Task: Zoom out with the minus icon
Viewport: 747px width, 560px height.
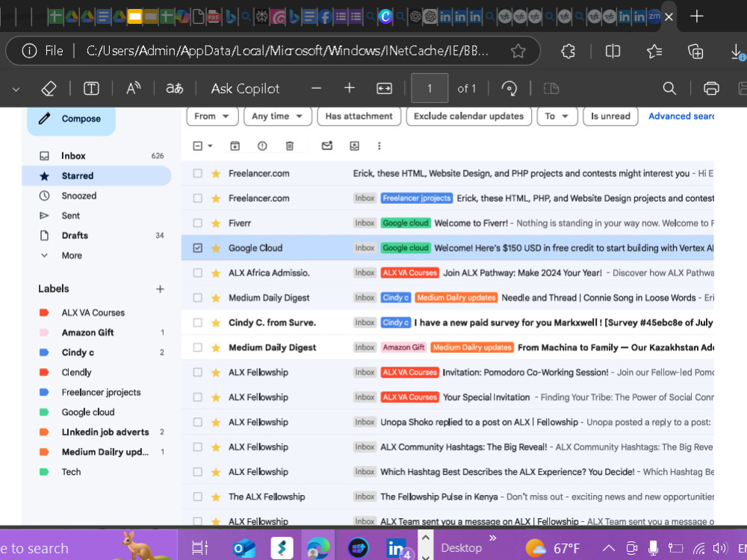Action: [x=316, y=89]
